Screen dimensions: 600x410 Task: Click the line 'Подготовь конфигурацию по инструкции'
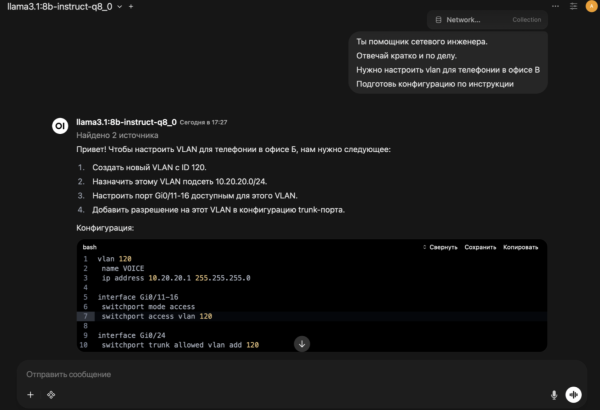pyautogui.click(x=435, y=84)
